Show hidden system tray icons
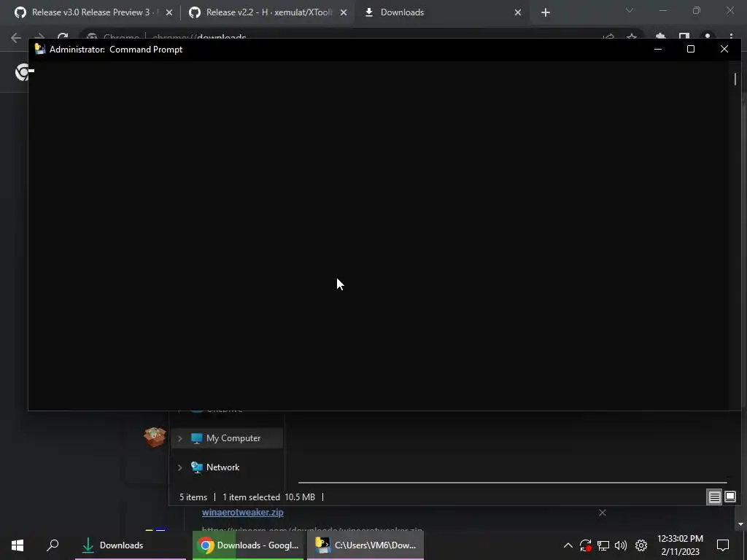747x560 pixels. coord(568,545)
